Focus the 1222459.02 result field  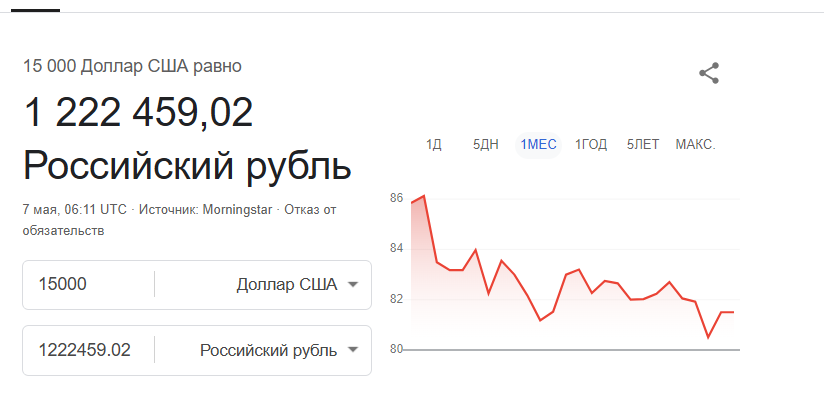coord(88,350)
